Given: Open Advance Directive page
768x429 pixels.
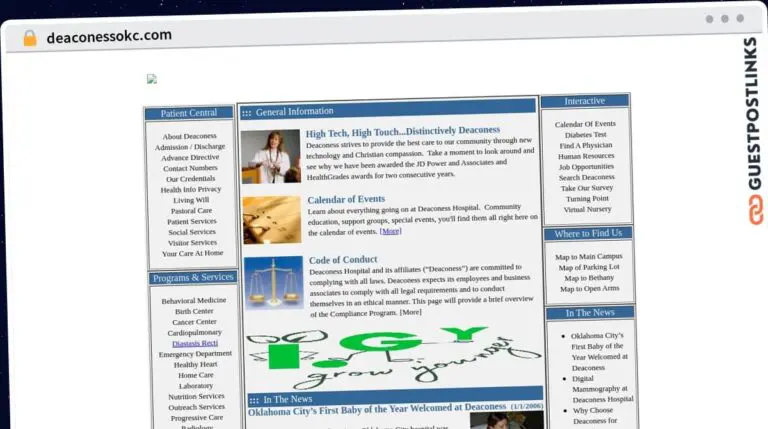Looking at the screenshot, I should click(190, 158).
